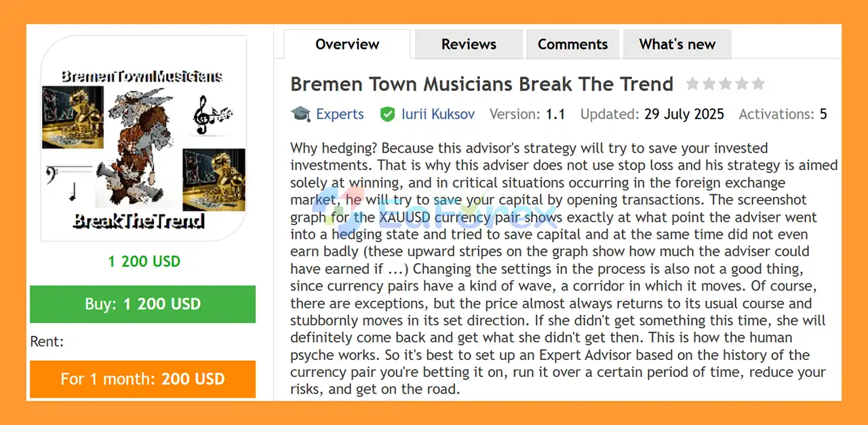Click the BremenTownMusicians product logo image

pos(142,139)
